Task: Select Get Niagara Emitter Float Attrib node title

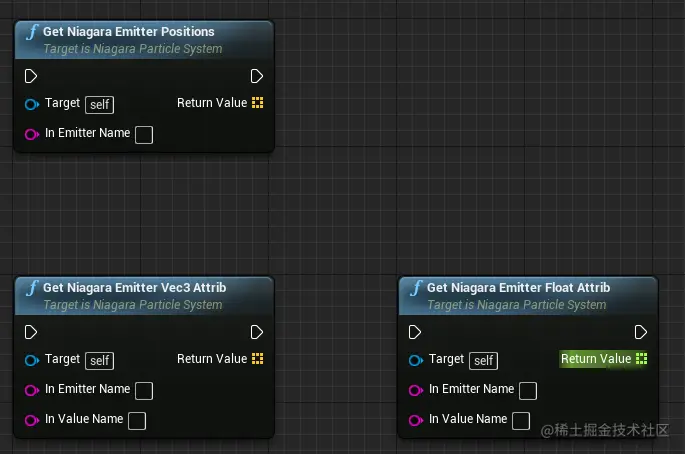Action: (519, 288)
